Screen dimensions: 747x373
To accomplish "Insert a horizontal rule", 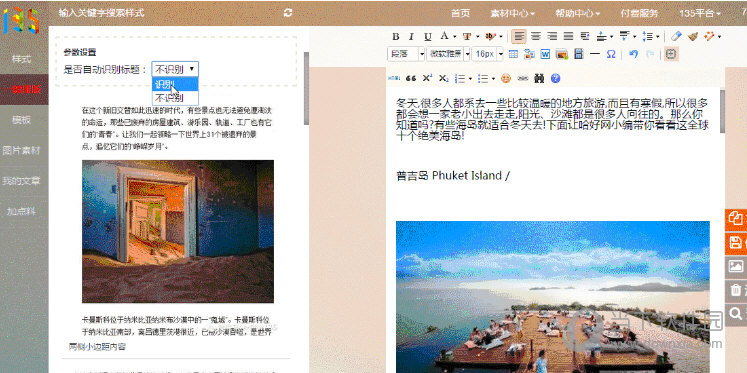I will (x=595, y=54).
